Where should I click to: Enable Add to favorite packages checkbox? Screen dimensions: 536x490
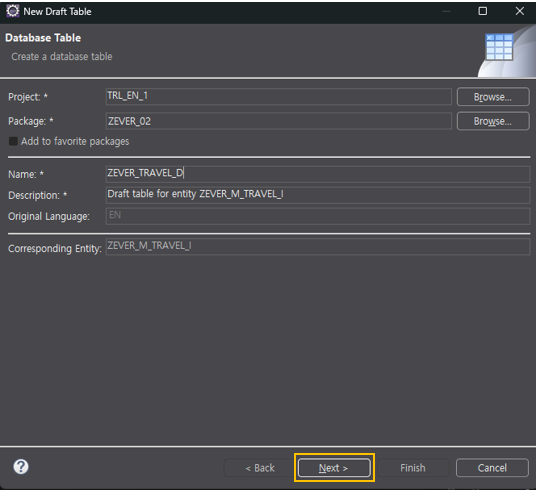tap(13, 141)
